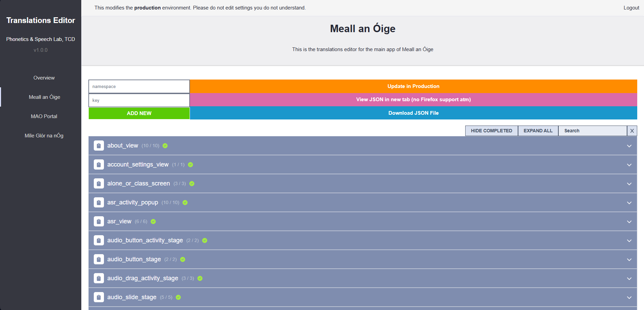The height and width of the screenshot is (310, 644).
Task: Click the green check mark next to about_view
Action: [x=165, y=146]
